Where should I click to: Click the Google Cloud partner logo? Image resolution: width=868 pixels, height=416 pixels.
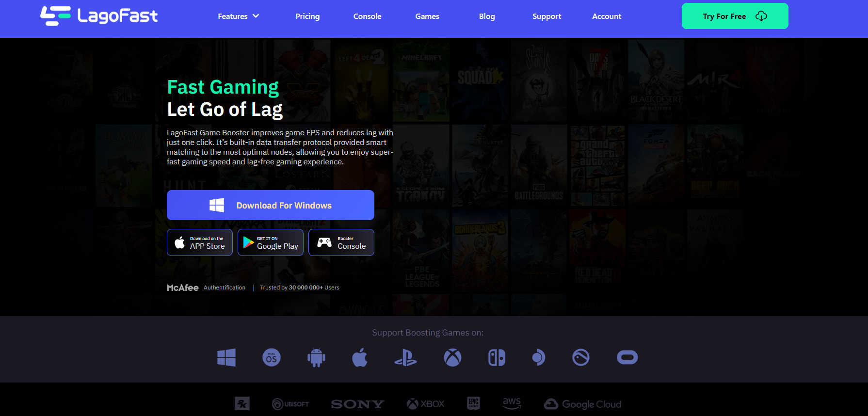582,404
